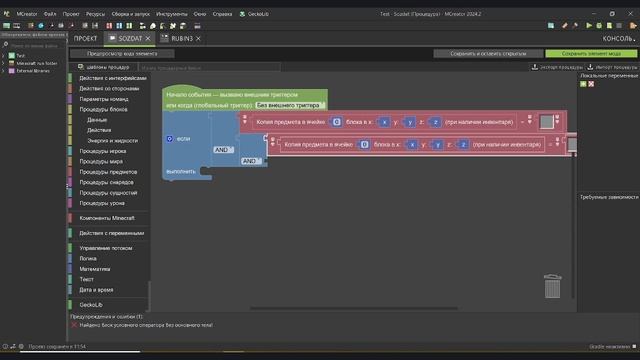Expand the External libraries node
Screen dimensions: 640x360
click(x=3, y=71)
